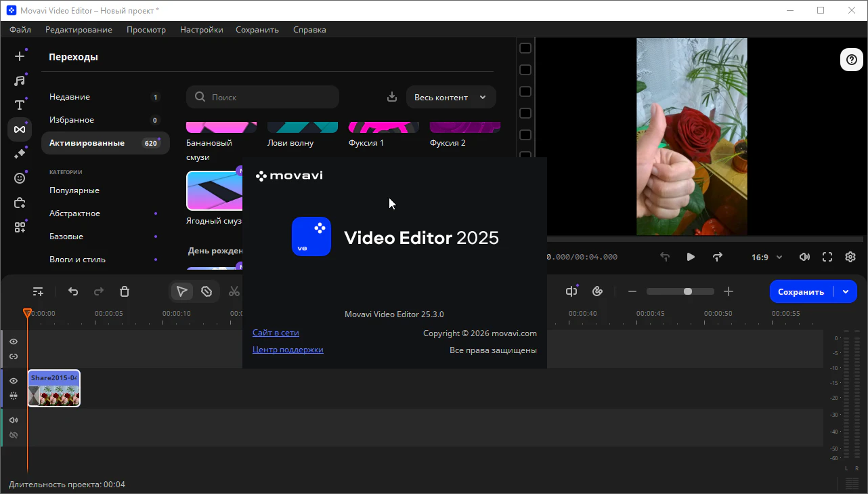Expand the 'Весь контент' filter dropdown
868x494 pixels.
451,97
